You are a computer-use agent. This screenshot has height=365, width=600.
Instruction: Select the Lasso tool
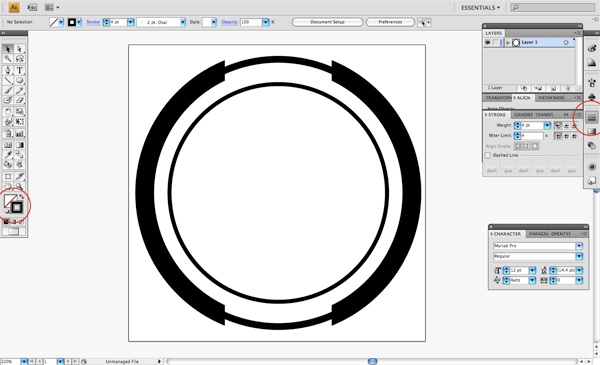click(20, 59)
